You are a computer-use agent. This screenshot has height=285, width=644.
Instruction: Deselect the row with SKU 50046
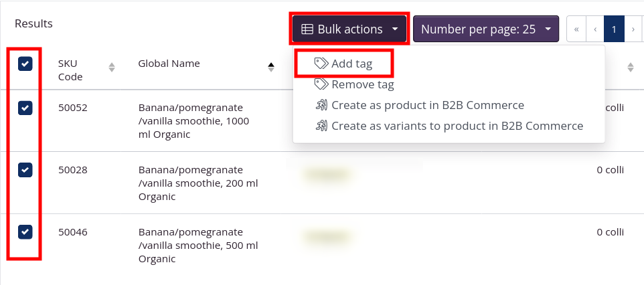pos(25,231)
